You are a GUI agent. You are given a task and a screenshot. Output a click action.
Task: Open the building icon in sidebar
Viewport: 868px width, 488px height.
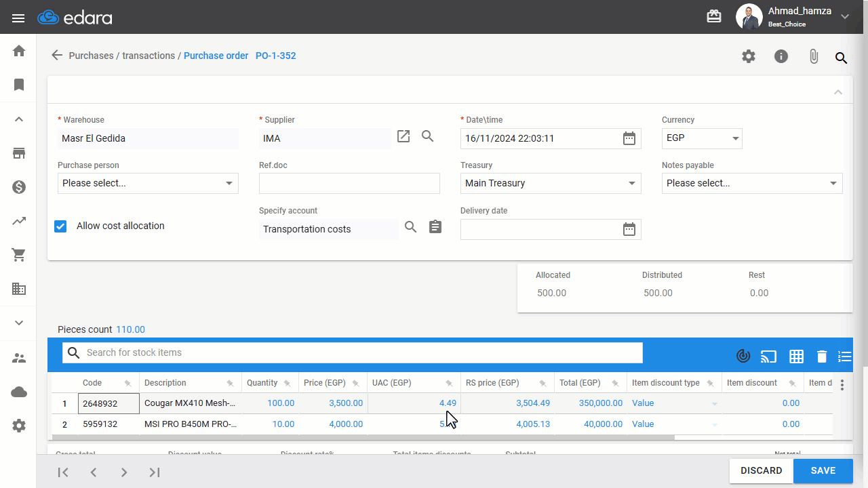tap(19, 289)
